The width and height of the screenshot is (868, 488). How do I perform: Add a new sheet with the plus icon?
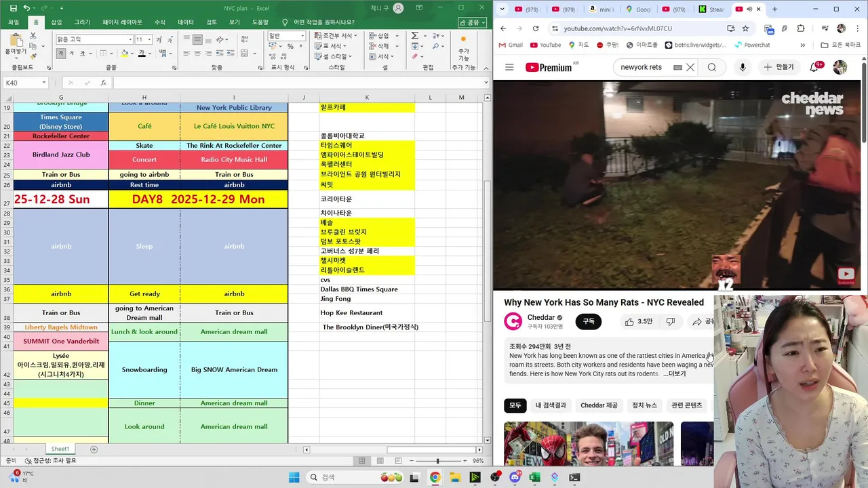pos(94,449)
